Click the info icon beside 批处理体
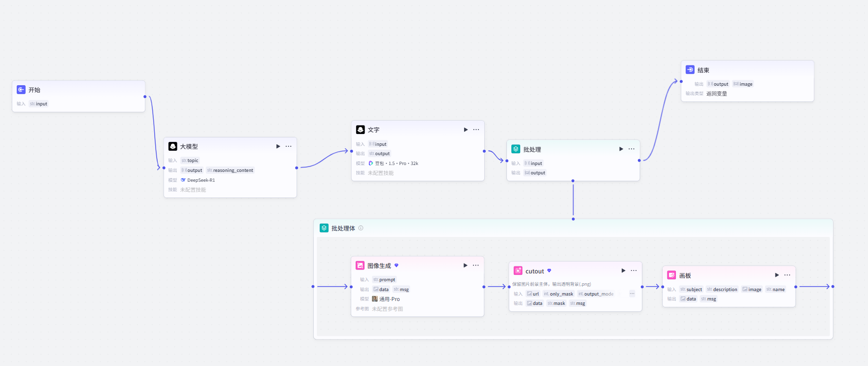Image resolution: width=868 pixels, height=366 pixels. (361, 228)
